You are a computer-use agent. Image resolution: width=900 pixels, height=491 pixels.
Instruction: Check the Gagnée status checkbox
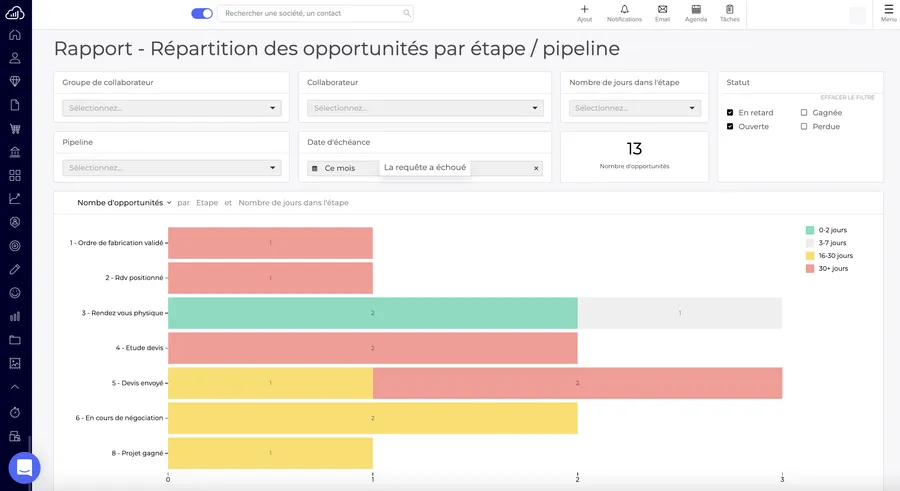pos(804,113)
